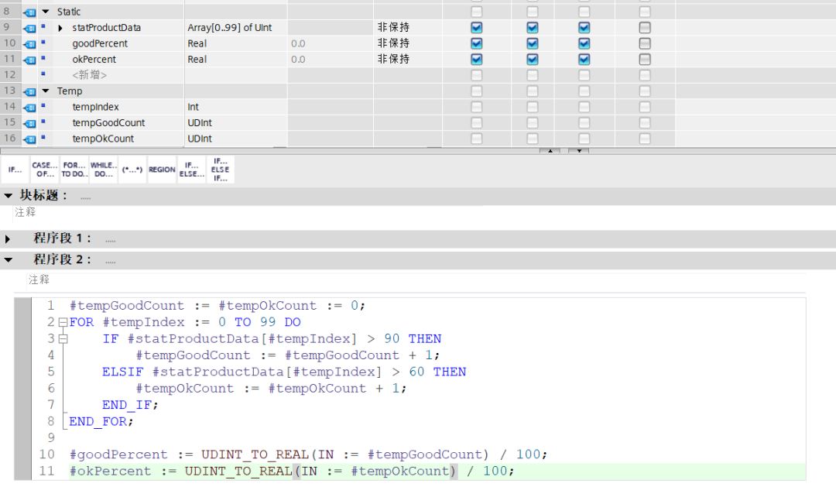Collapse the FOR loop code fold

63,322
